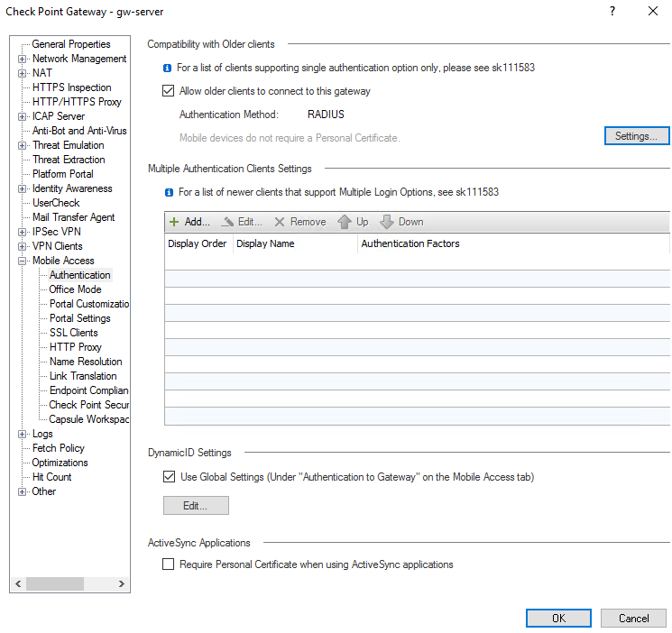Image resolution: width=672 pixels, height=633 pixels.
Task: Click the tree scrollbar left arrow
Action: coord(18,583)
